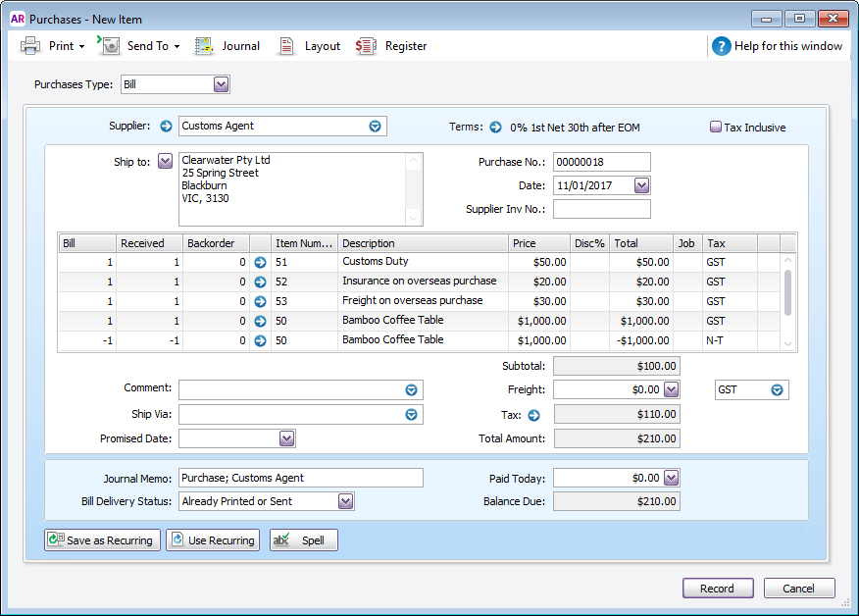Click the Purchase No. field
The height and width of the screenshot is (616, 859).
click(601, 162)
